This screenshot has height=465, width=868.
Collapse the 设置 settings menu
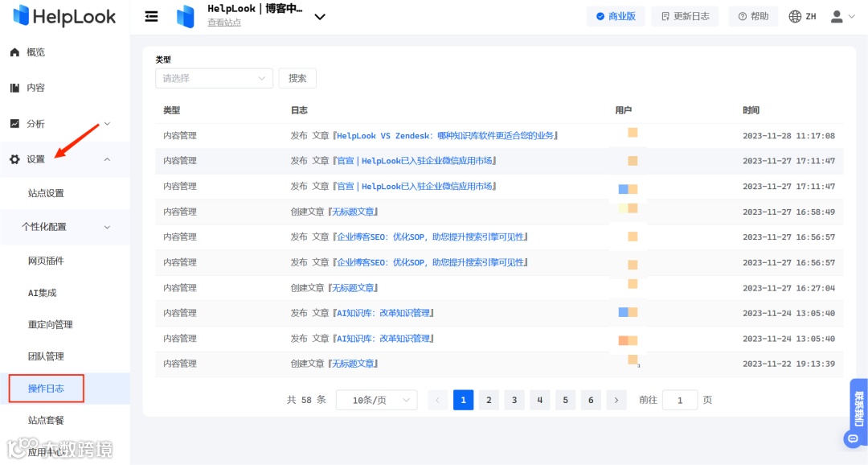pos(107,158)
